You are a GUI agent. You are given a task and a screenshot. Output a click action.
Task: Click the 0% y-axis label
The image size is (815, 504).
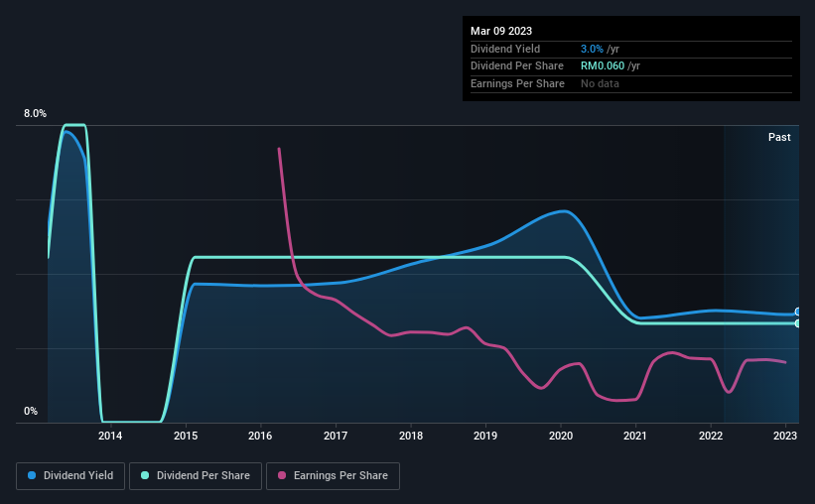click(30, 412)
